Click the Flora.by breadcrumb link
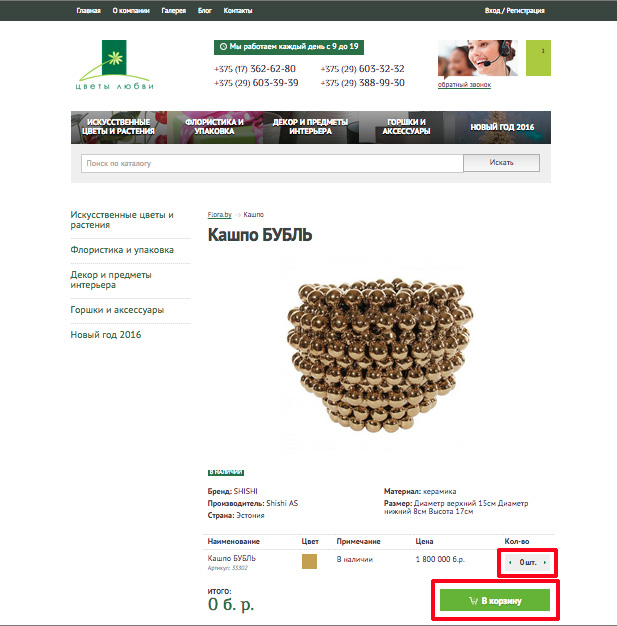617x626 pixels. point(219,214)
